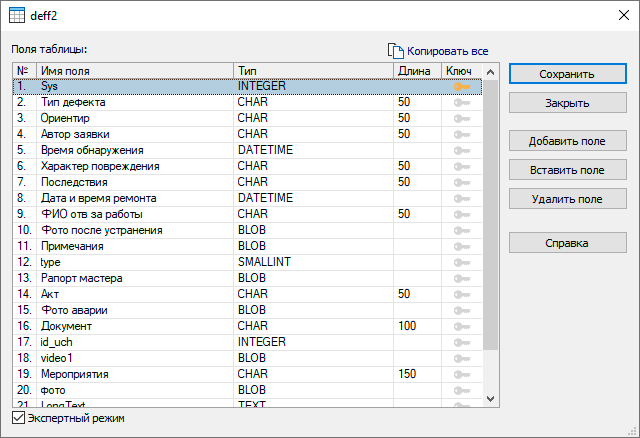
Task: Click the scroll up arrow of the field list
Action: (x=491, y=72)
